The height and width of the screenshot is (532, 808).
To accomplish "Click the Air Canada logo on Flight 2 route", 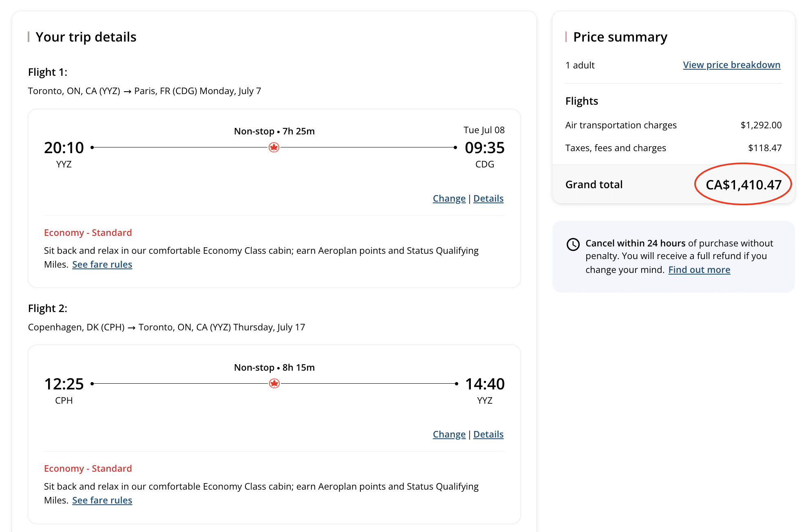I will click(274, 383).
